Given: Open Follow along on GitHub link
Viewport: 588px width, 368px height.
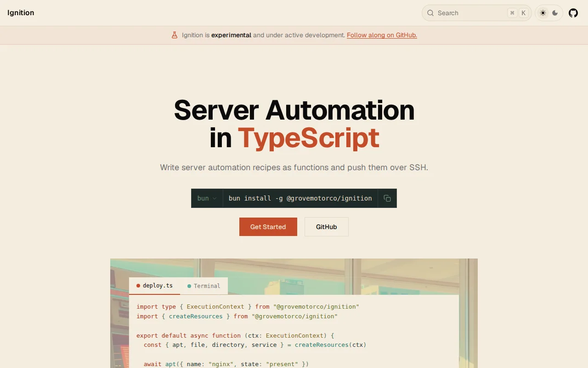Looking at the screenshot, I should tap(382, 35).
